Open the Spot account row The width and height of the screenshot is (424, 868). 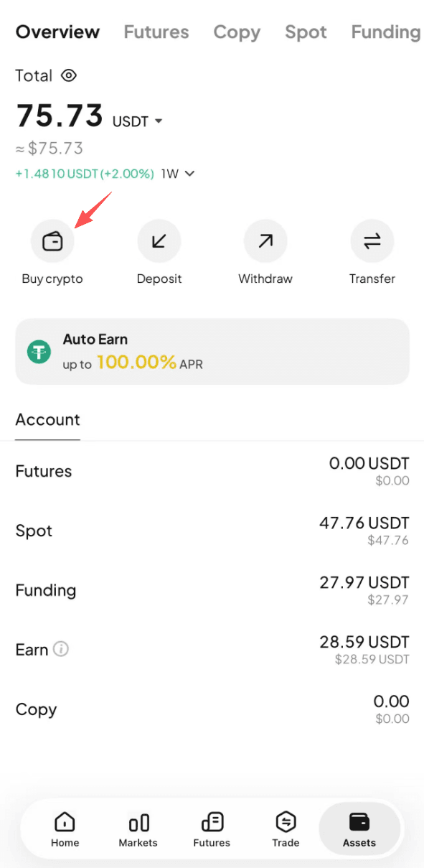pos(212,531)
